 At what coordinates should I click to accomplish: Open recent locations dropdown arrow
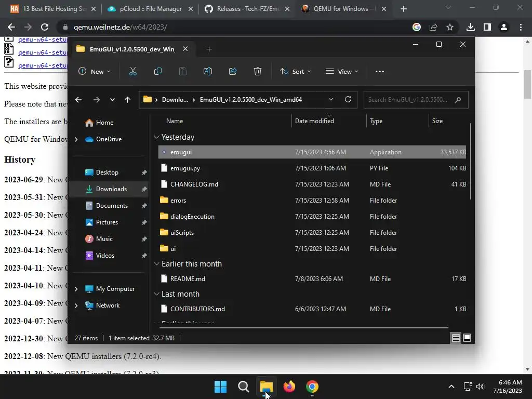[112, 100]
